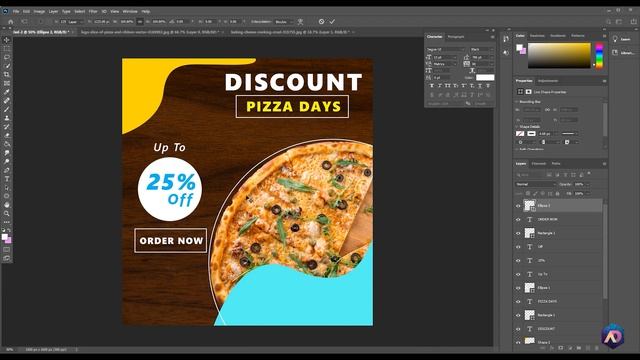Switch to the Paragraph tab
This screenshot has height=360, width=640.
pyautogui.click(x=456, y=37)
